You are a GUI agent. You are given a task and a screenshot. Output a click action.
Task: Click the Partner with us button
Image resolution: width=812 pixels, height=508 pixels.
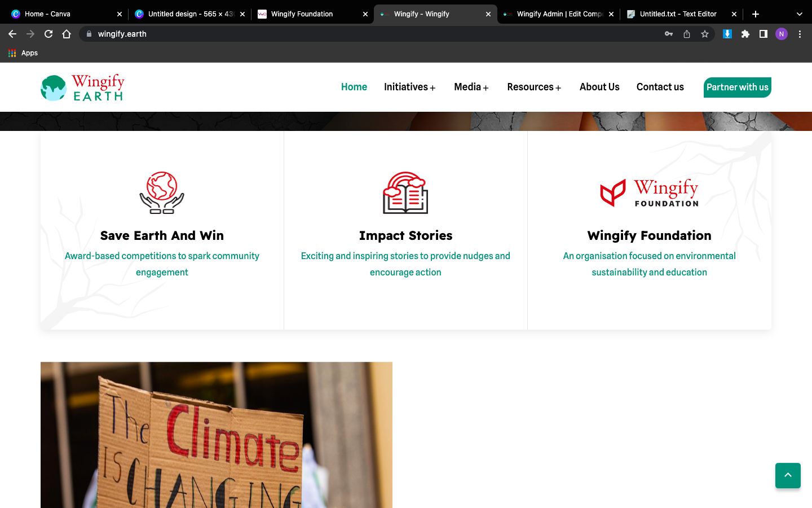click(738, 87)
